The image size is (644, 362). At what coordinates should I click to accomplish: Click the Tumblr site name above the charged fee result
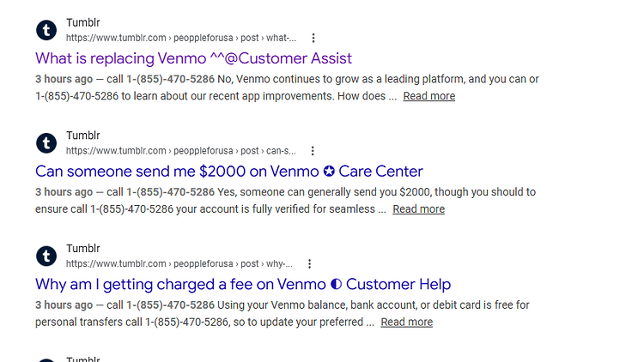click(x=83, y=248)
